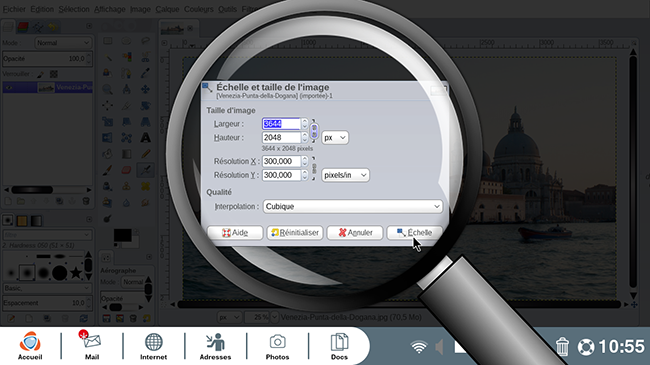The height and width of the screenshot is (365, 650).
Task: Click the Annuler button
Action: coord(355,233)
